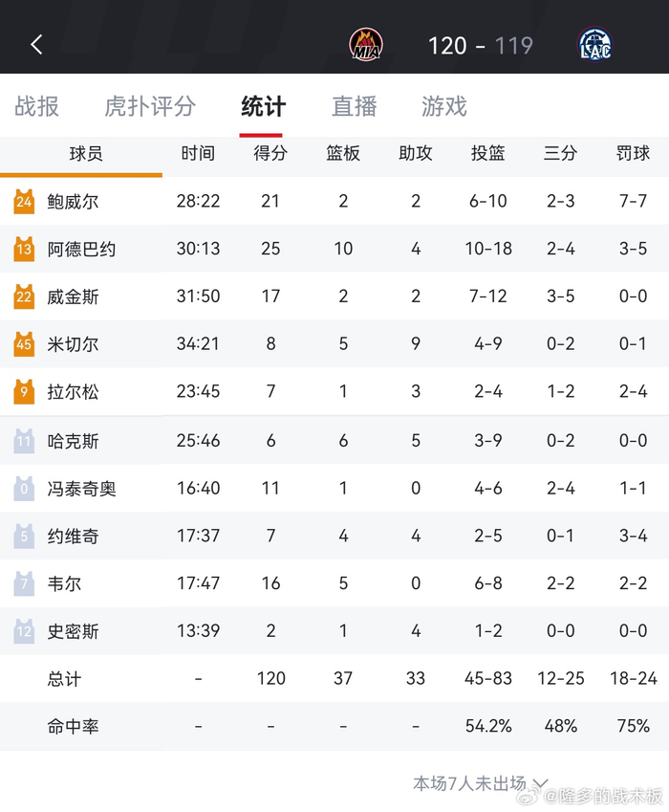Switch to the 战报 tab
Screen dimensions: 669x812
(x=37, y=106)
